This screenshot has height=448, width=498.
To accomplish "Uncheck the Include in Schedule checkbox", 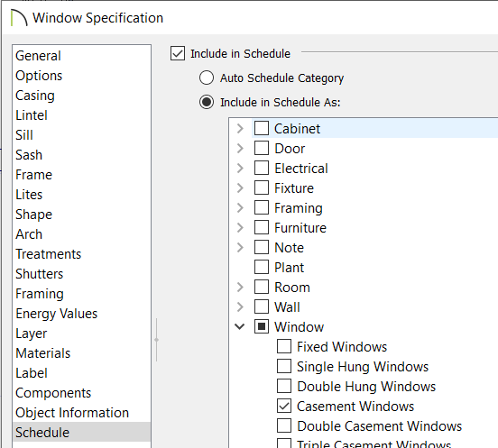I will [178, 53].
